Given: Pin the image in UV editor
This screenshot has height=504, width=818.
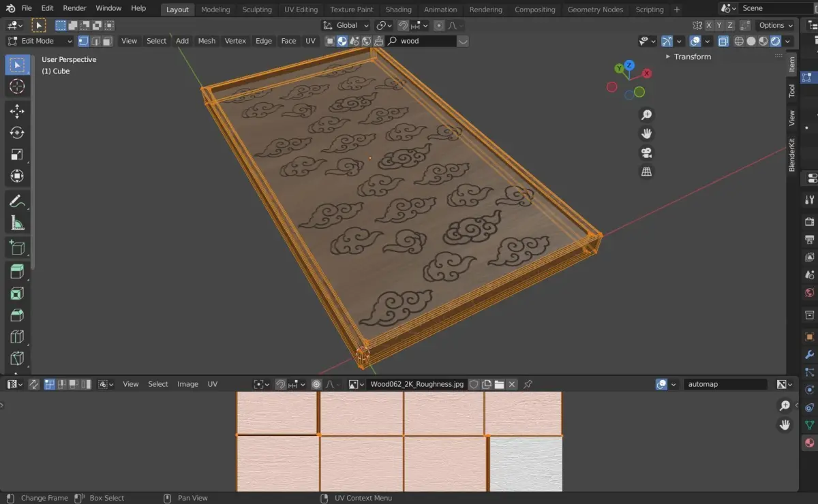Looking at the screenshot, I should (528, 384).
